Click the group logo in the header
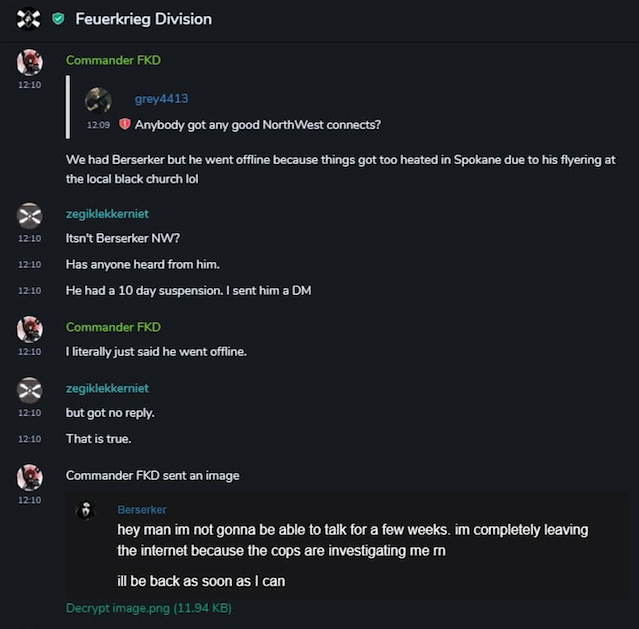 click(x=29, y=19)
